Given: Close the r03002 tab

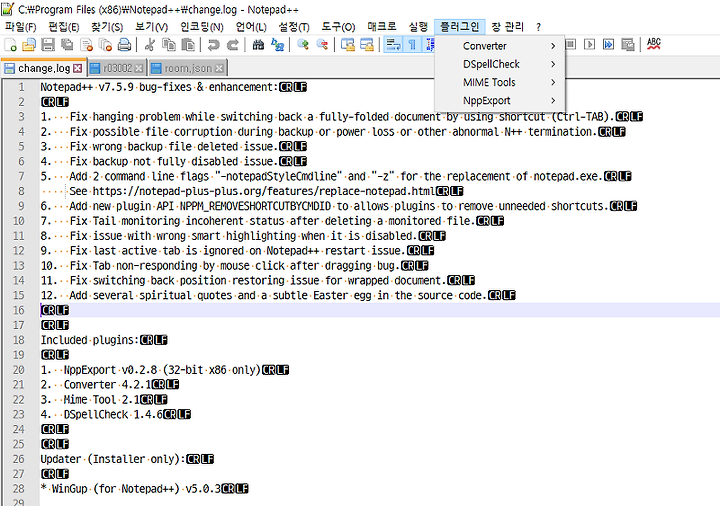Looking at the screenshot, I should click(139, 68).
